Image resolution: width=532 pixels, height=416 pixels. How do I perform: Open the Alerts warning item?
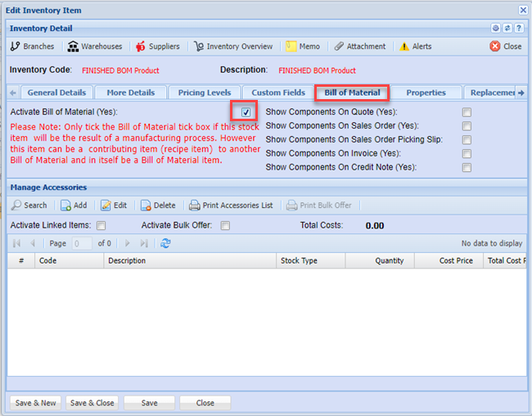click(415, 47)
